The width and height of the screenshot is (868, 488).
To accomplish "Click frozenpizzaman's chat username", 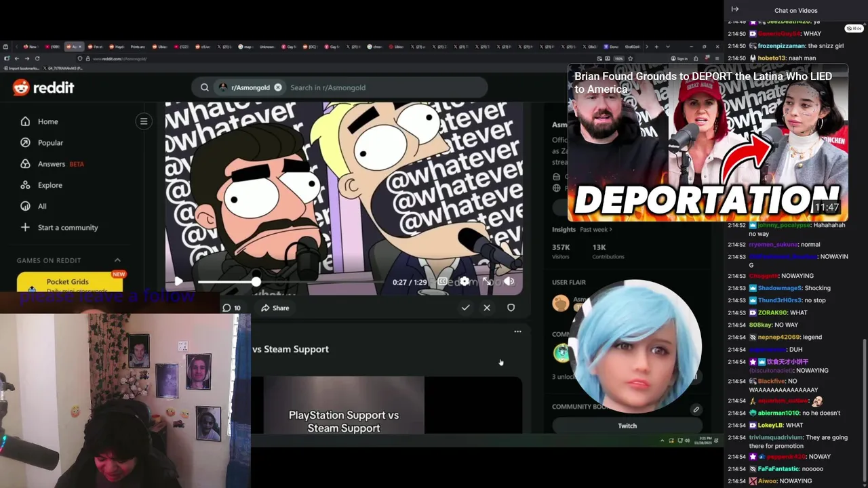I will click(x=782, y=46).
